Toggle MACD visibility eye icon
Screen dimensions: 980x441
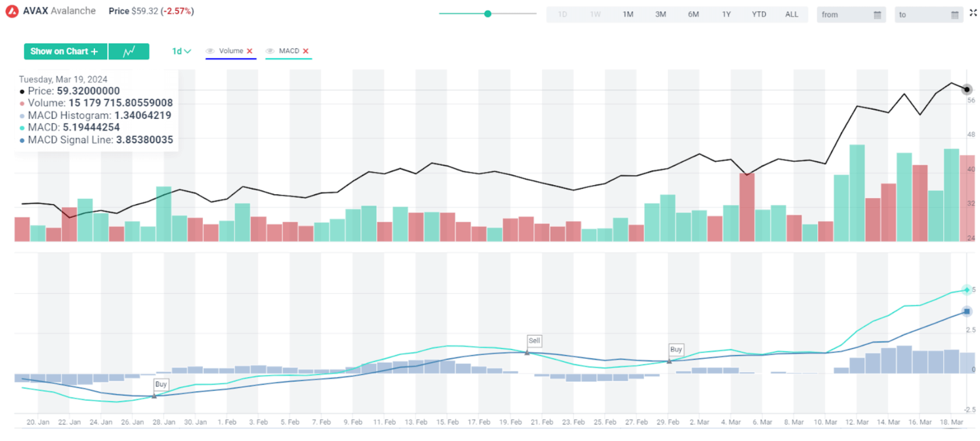[270, 51]
